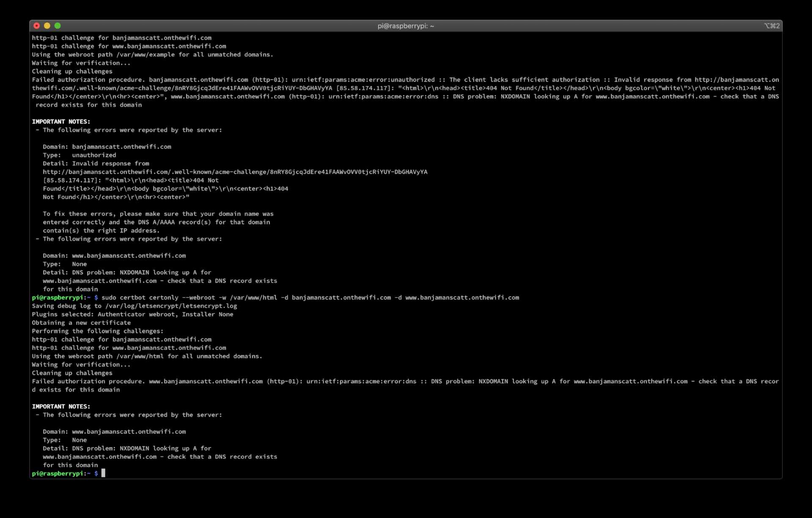Click the line mentioning webroot path /var/www/html for unmatched domains

click(147, 356)
